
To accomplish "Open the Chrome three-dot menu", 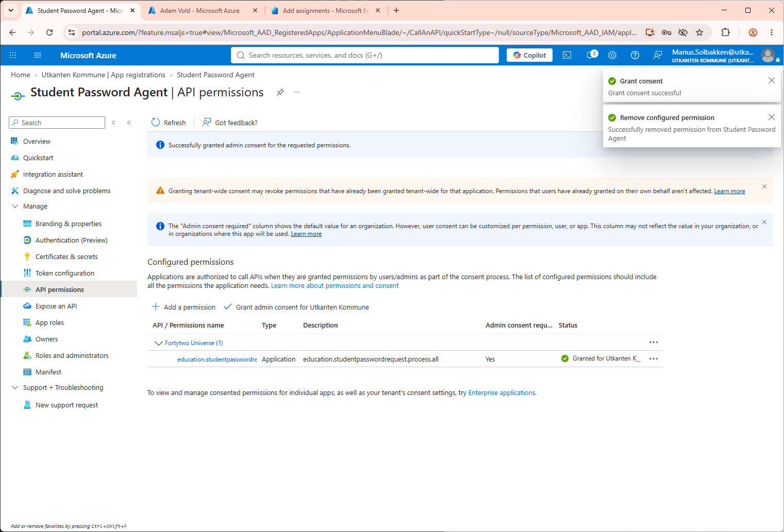I will pyautogui.click(x=772, y=32).
